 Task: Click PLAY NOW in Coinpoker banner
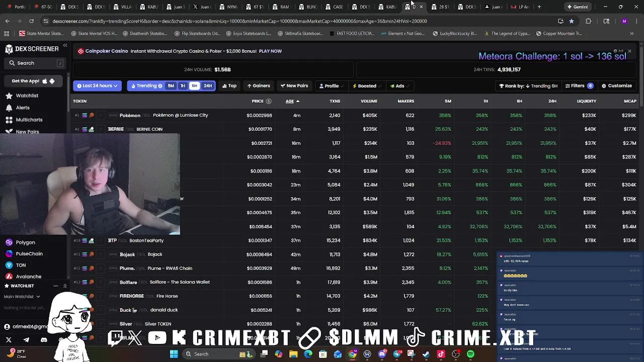(270, 51)
